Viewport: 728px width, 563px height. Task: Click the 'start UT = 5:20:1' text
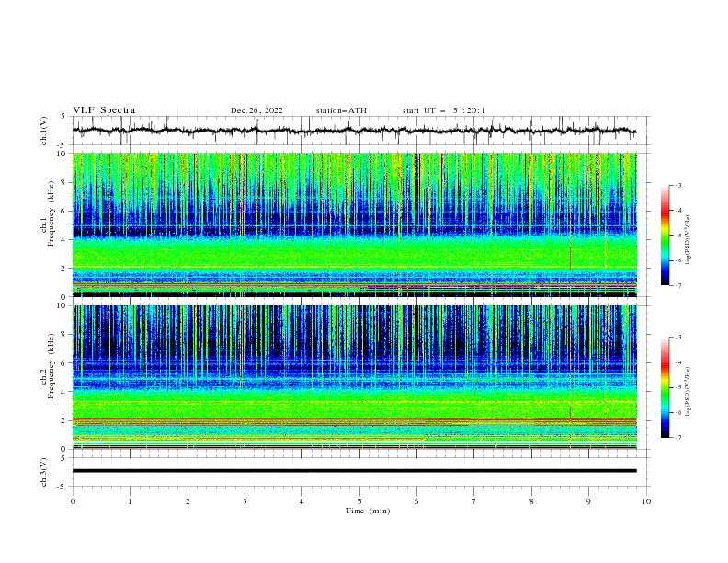444,110
